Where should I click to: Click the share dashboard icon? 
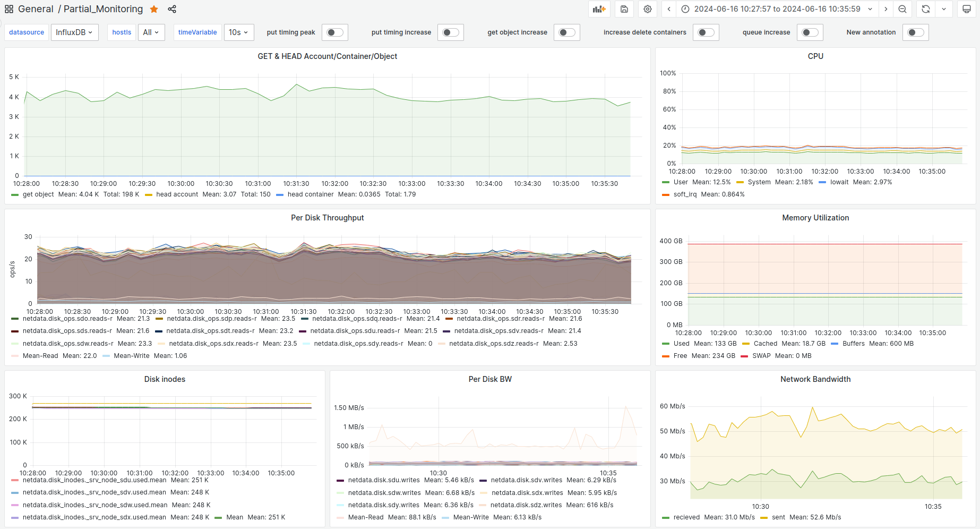172,9
